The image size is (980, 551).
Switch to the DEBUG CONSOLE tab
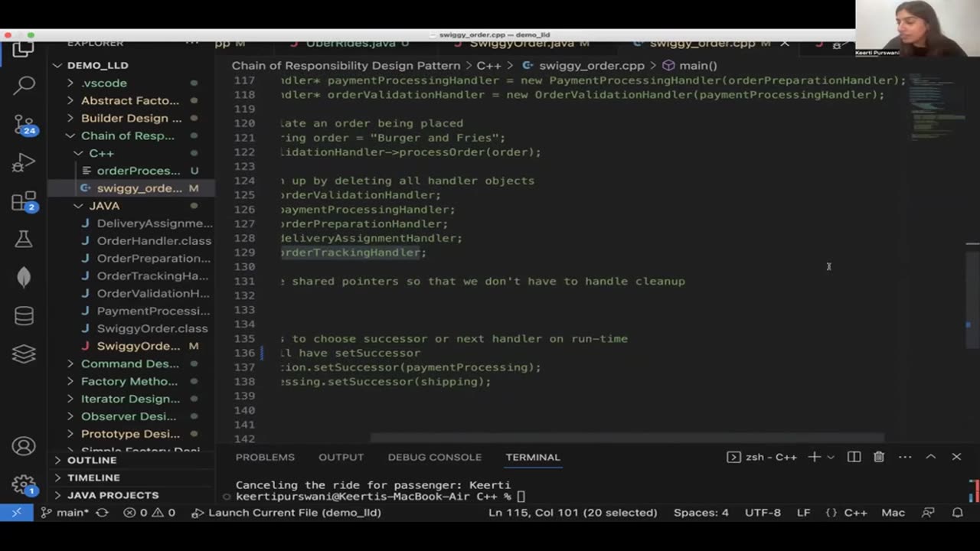(x=434, y=457)
